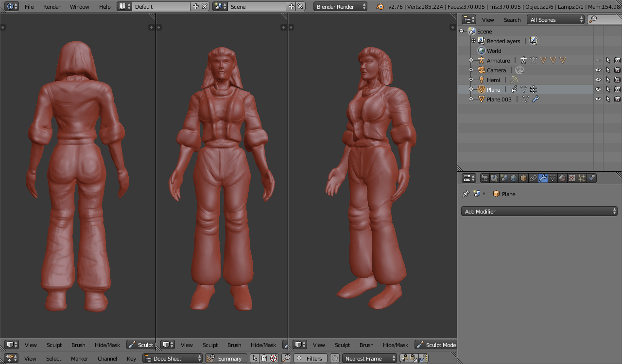
Task: Open the Object properties tab (cube icon)
Action: [x=523, y=178]
